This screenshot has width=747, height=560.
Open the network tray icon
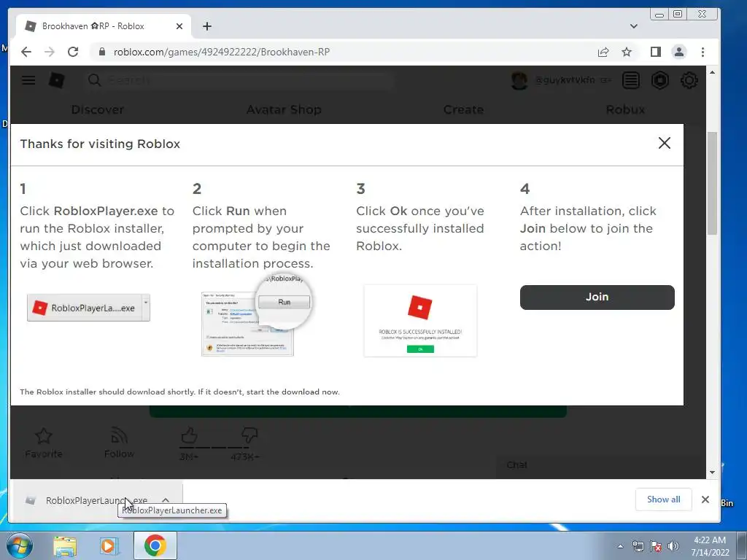click(638, 546)
